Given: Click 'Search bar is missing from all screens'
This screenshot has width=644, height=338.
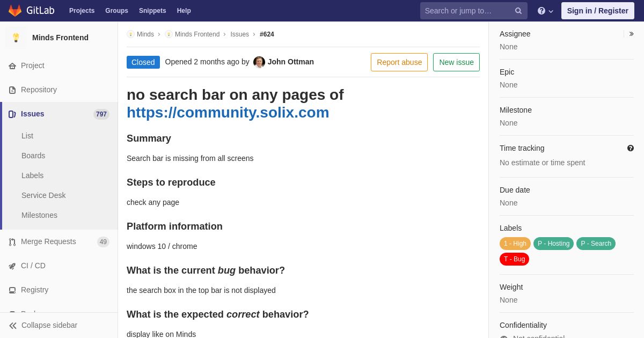Looking at the screenshot, I should [190, 158].
